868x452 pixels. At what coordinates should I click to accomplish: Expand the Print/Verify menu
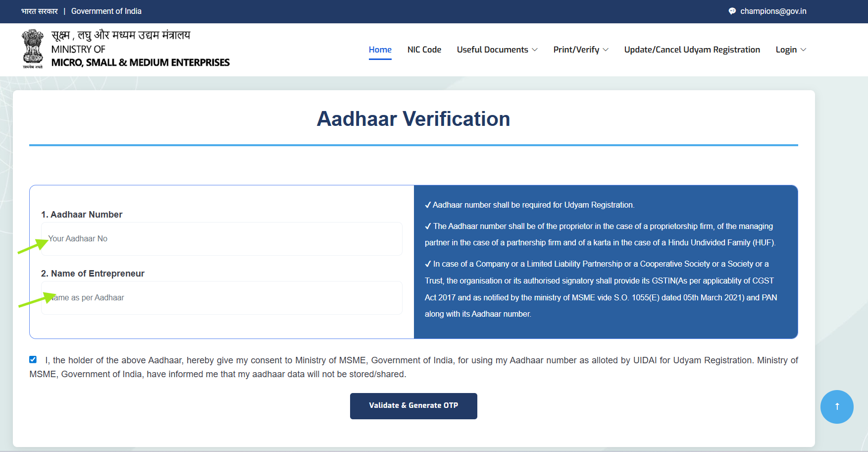click(580, 50)
